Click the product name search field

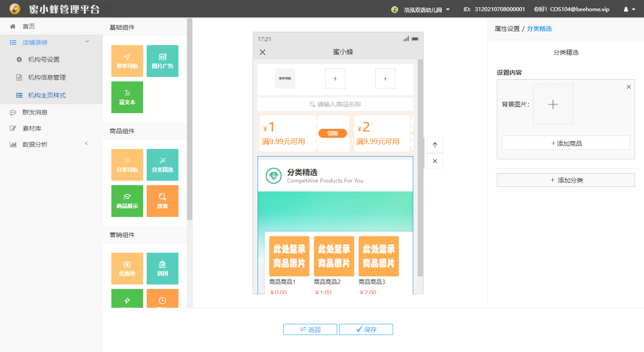click(335, 104)
